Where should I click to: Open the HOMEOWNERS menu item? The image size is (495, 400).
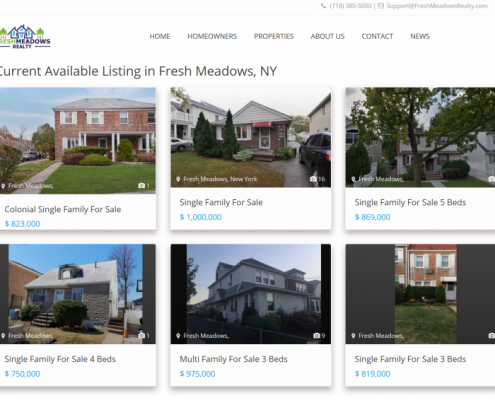coord(212,36)
